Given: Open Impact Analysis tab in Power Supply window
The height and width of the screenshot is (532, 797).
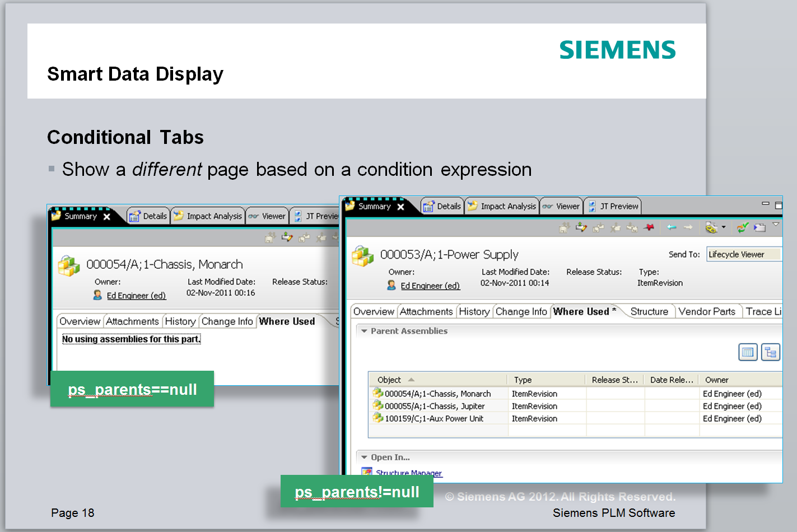Looking at the screenshot, I should click(502, 206).
